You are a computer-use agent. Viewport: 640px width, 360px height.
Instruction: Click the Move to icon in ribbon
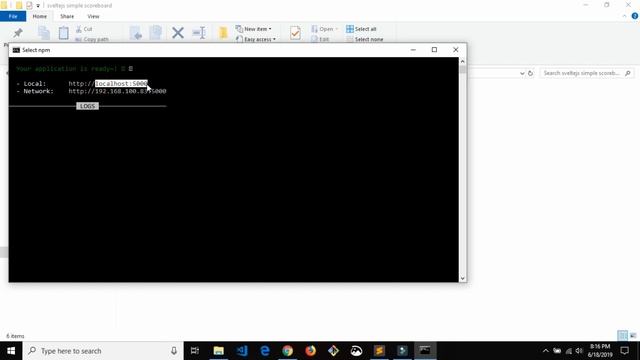tap(136, 33)
